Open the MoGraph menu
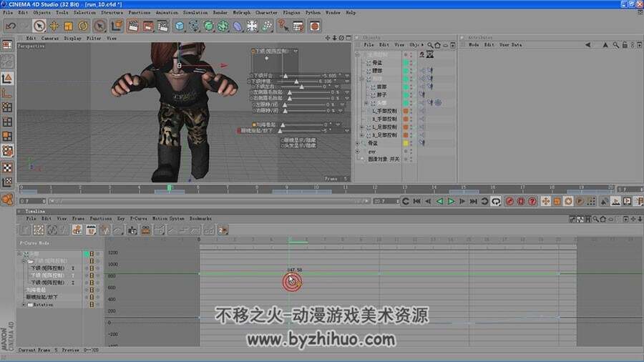Image resolution: width=644 pixels, height=362 pixels. [x=242, y=13]
